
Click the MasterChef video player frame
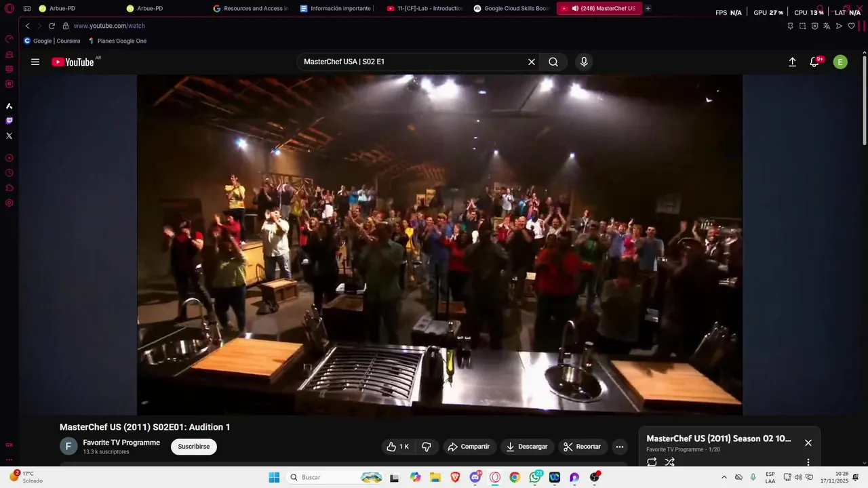(439, 244)
